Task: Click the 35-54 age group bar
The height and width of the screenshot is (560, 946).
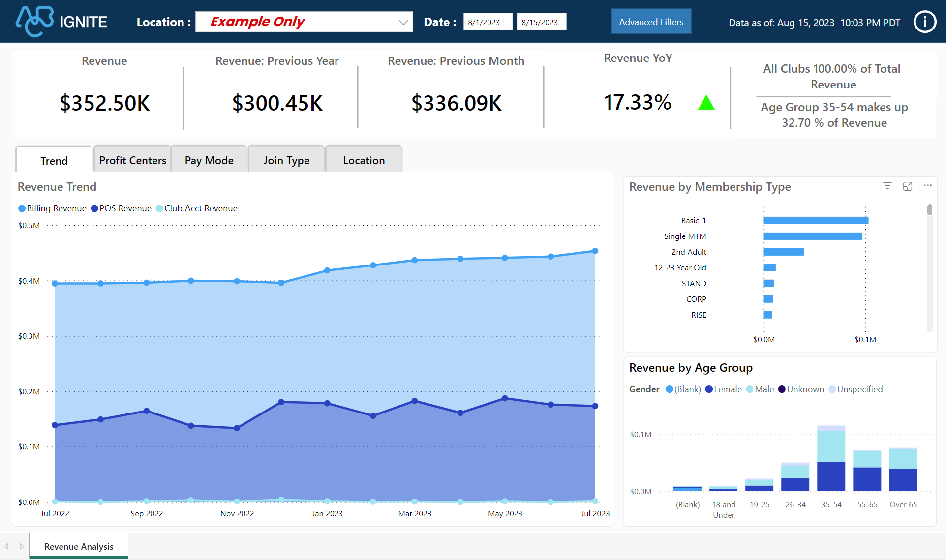Action: tap(831, 458)
